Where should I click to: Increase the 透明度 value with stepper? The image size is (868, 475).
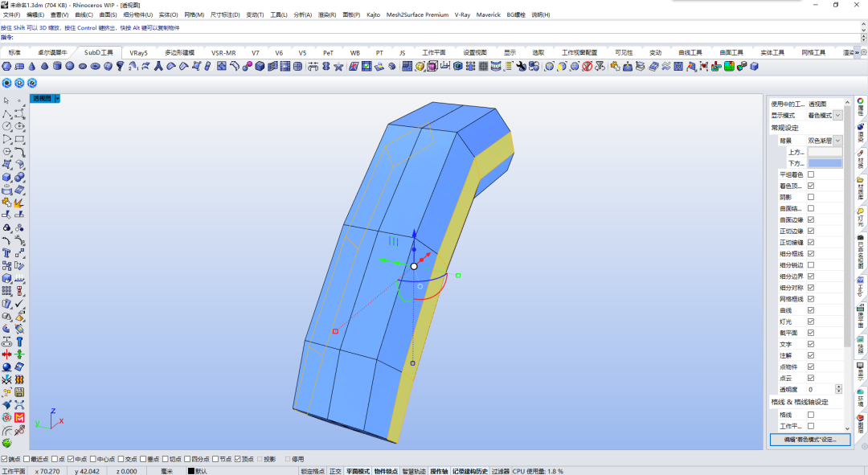[838, 387]
